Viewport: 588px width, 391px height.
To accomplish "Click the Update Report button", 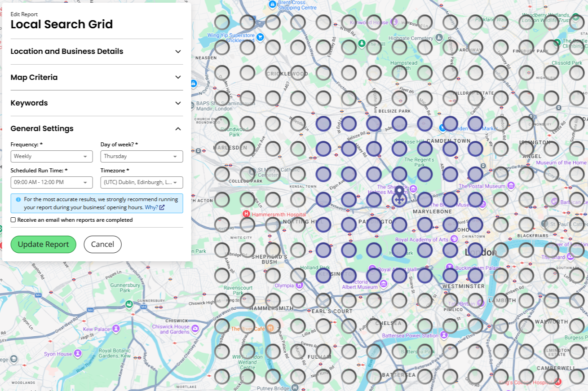I will [44, 244].
